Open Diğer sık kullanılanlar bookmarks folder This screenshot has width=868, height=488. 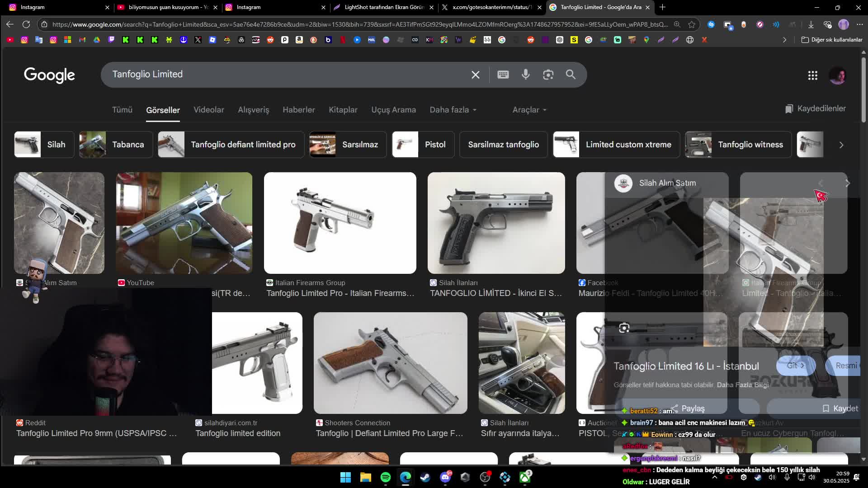(832, 40)
